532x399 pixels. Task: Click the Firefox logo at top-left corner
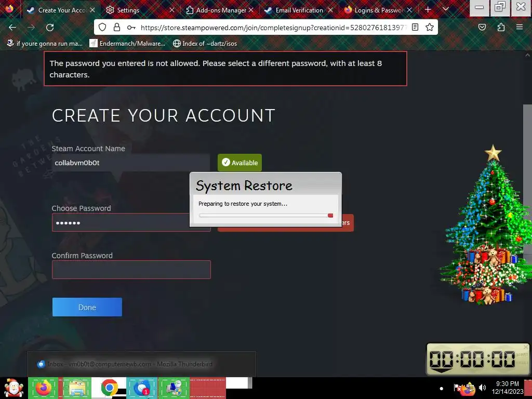(x=9, y=9)
